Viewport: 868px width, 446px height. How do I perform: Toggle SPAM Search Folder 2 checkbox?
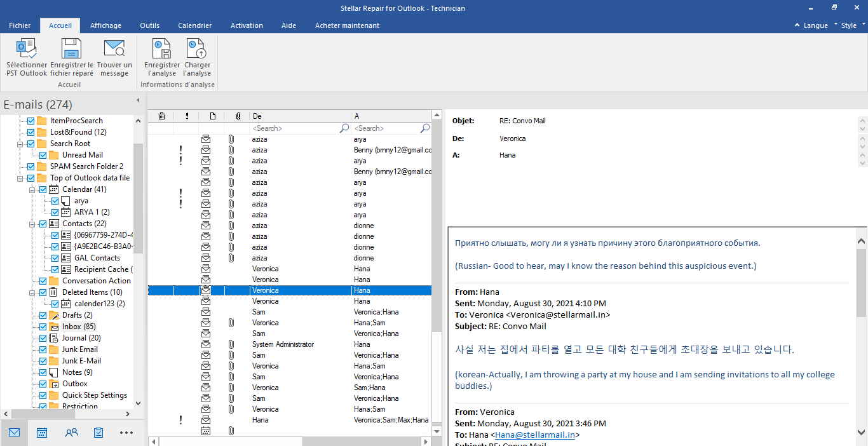coord(31,166)
